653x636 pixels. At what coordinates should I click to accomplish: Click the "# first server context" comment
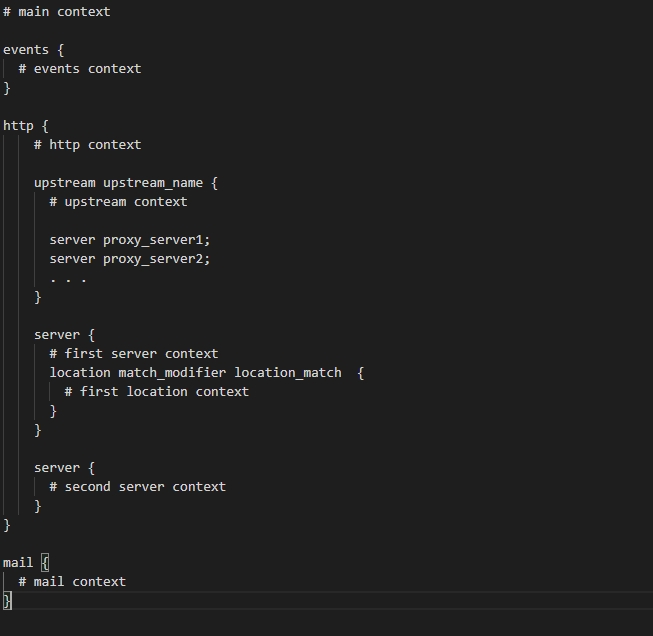point(133,354)
